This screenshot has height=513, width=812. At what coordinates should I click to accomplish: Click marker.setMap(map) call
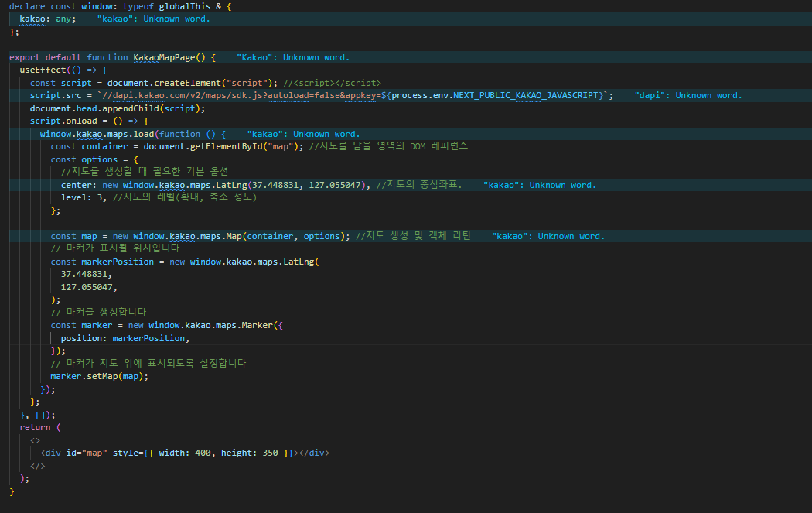tap(100, 377)
